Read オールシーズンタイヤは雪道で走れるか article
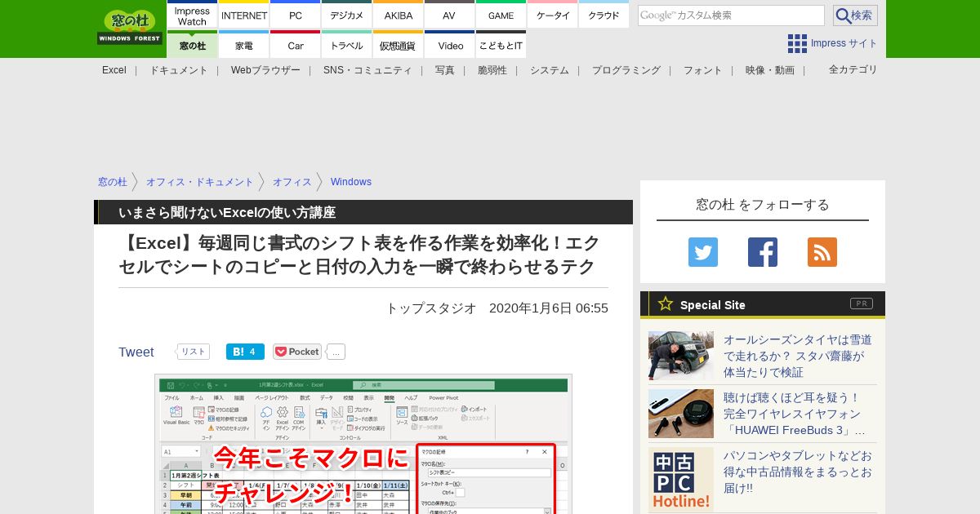This screenshot has width=980, height=514. click(798, 356)
